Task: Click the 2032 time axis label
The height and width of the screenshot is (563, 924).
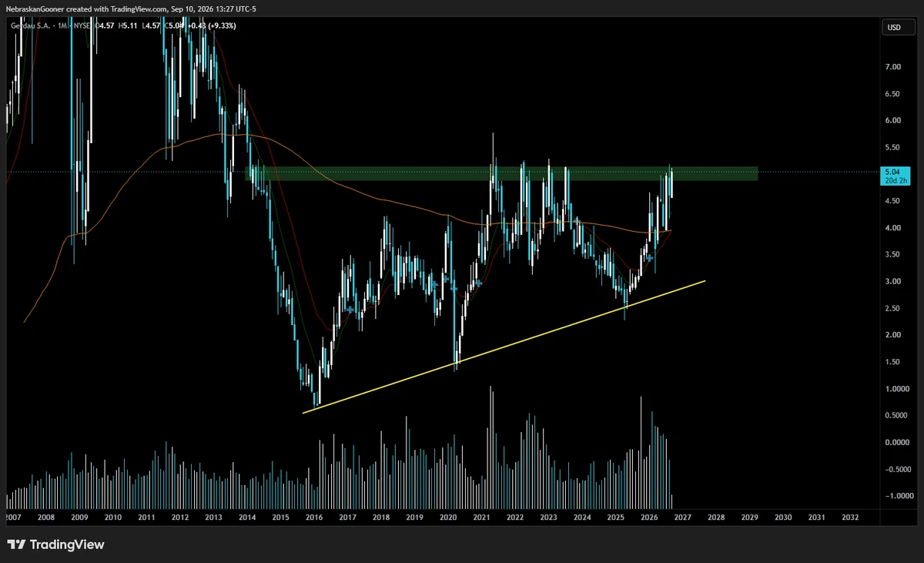Action: (850, 518)
